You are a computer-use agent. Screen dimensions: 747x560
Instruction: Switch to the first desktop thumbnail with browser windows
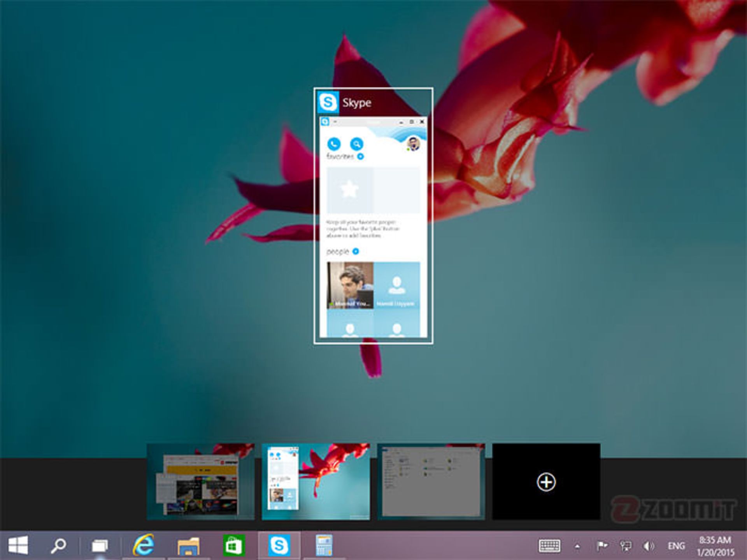pos(200,481)
